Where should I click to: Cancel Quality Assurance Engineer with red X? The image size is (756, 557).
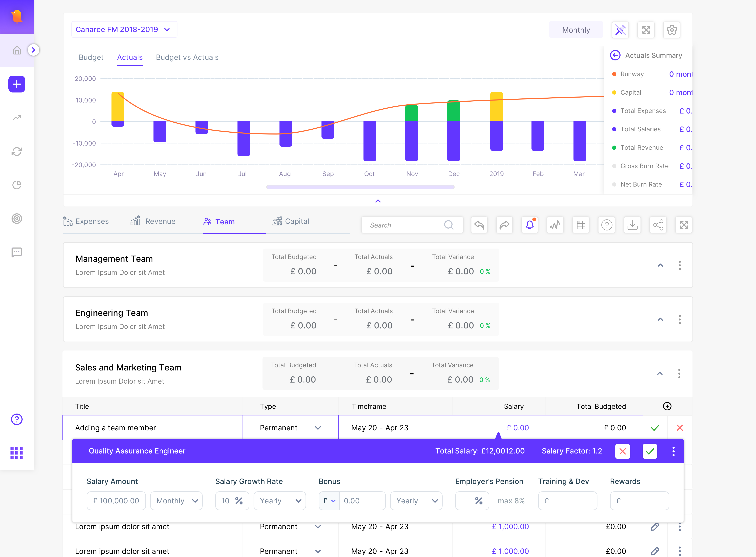623,451
